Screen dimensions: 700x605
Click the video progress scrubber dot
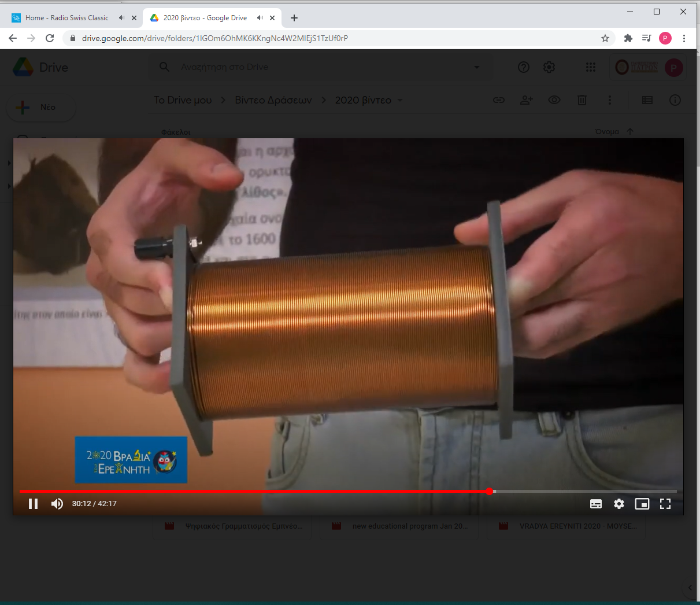490,491
